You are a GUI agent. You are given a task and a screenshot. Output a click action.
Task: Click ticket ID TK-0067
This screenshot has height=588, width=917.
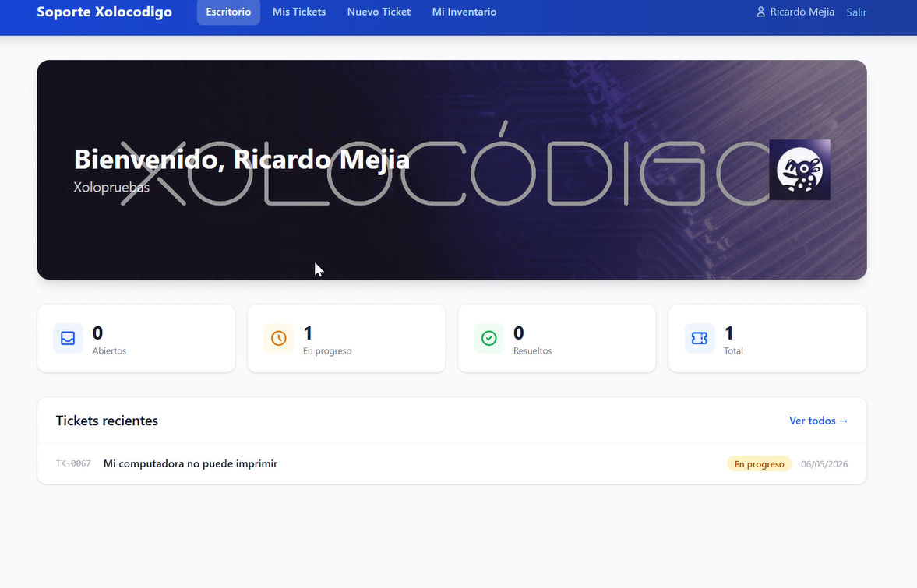pos(74,463)
